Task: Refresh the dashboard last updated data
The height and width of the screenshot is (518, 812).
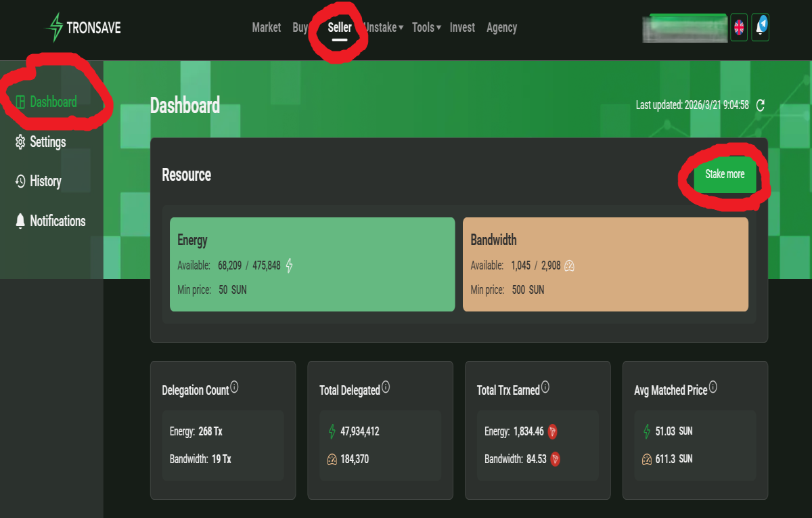Action: pyautogui.click(x=760, y=105)
